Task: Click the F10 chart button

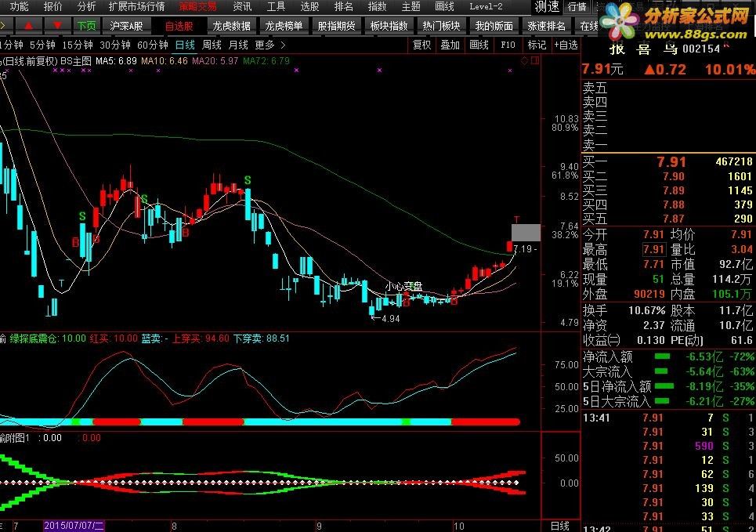Action: pos(508,45)
